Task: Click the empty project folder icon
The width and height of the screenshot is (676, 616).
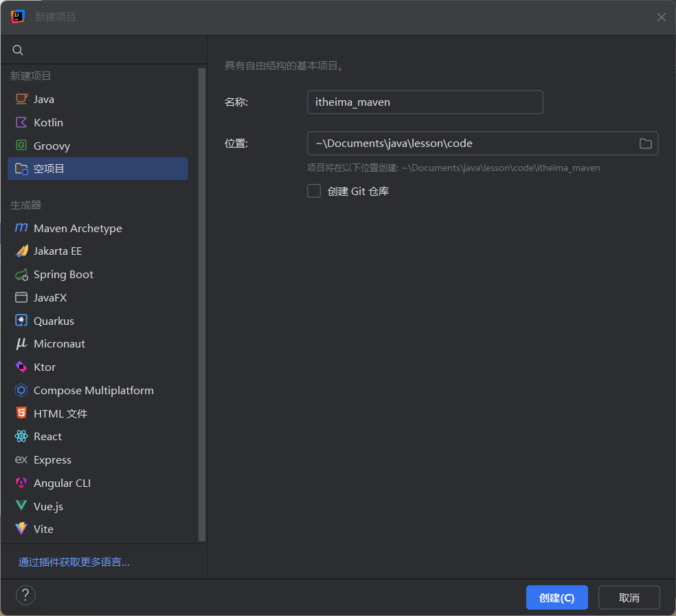Action: (x=21, y=168)
